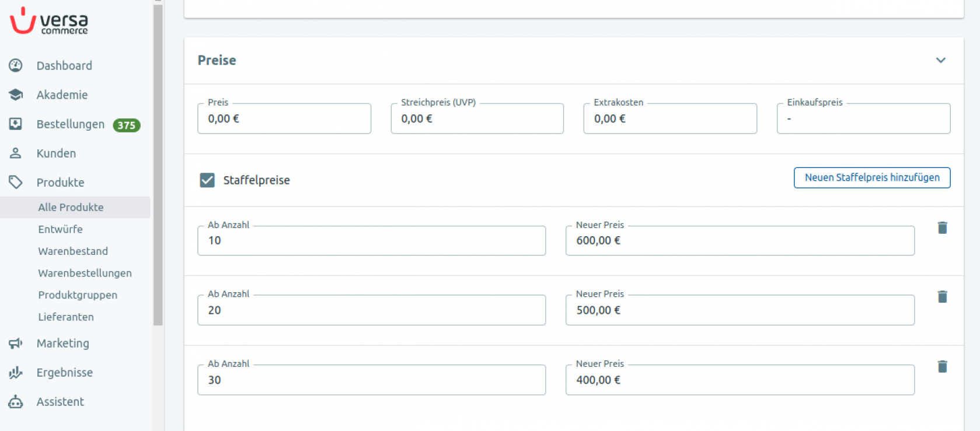Screen dimensions: 980x431
Task: Remove the 400,00 € tier with trash icon
Action: click(942, 366)
